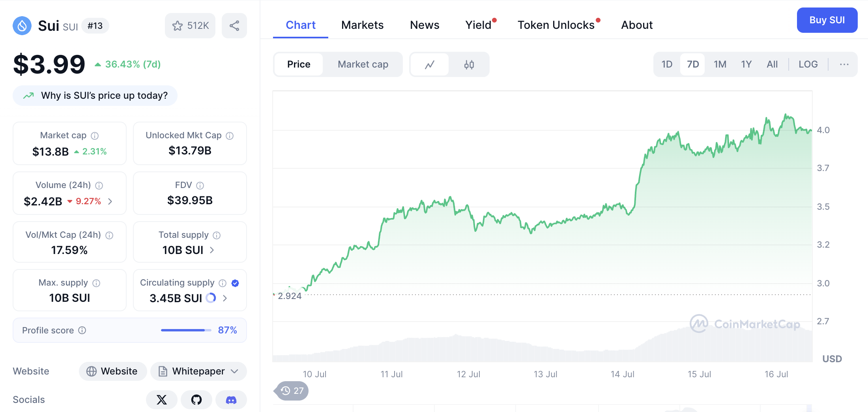Select the line chart icon
Screen dimensions: 868x412
click(430, 64)
